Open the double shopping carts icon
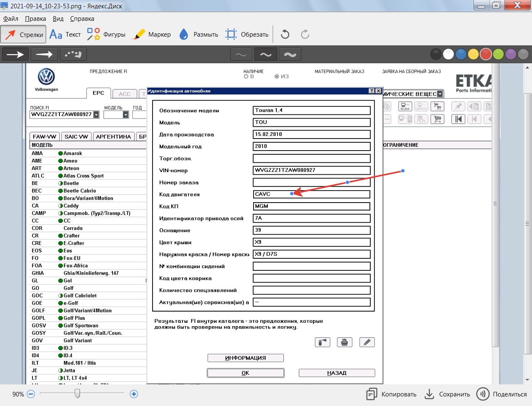The image size is (532, 406). coord(437,106)
